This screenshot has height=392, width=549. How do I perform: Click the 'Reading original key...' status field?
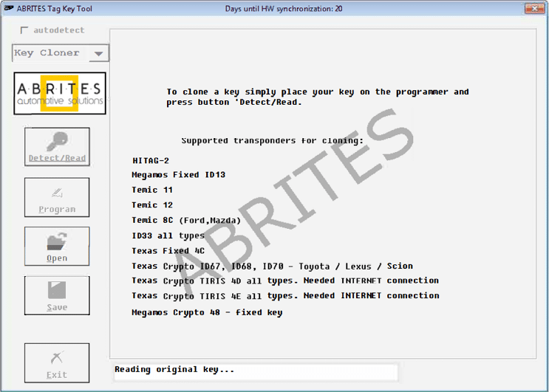(x=255, y=370)
